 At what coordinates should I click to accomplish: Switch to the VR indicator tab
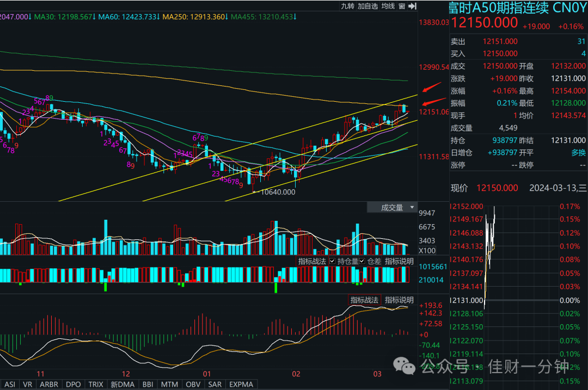(x=27, y=385)
